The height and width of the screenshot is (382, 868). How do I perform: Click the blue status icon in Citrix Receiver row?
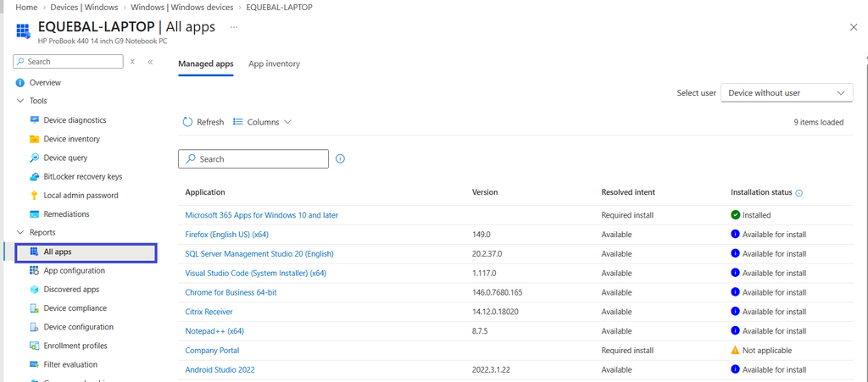point(735,311)
